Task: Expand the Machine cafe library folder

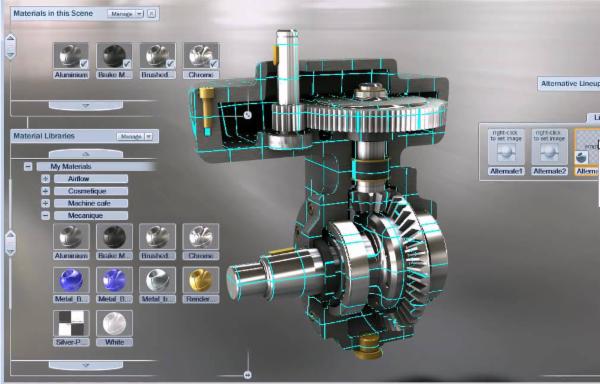Action: [46, 203]
